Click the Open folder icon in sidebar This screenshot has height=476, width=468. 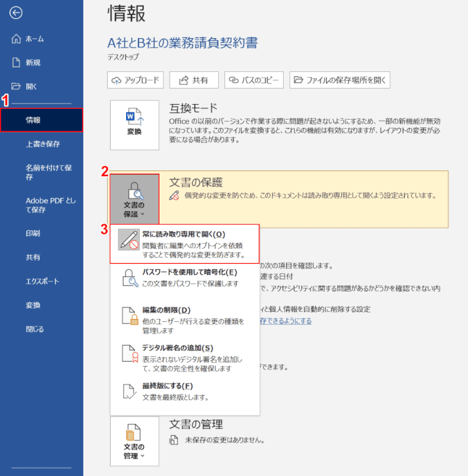pyautogui.click(x=16, y=86)
